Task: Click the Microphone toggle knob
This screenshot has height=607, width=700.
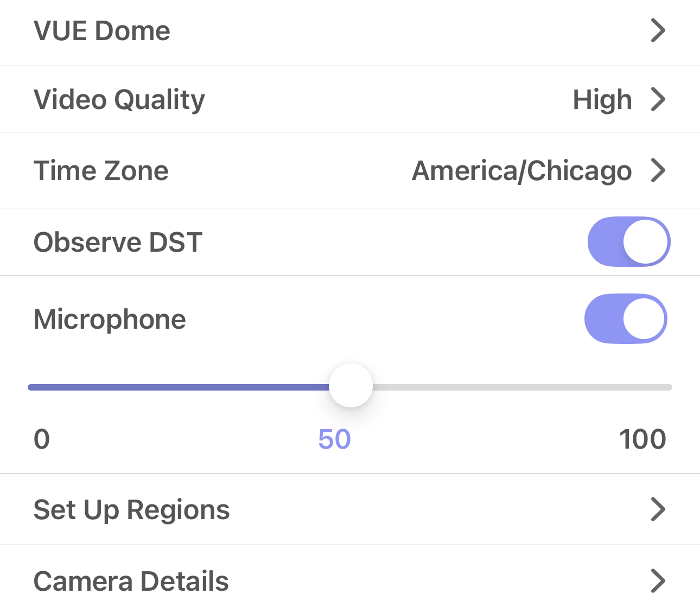Action: coord(644,319)
